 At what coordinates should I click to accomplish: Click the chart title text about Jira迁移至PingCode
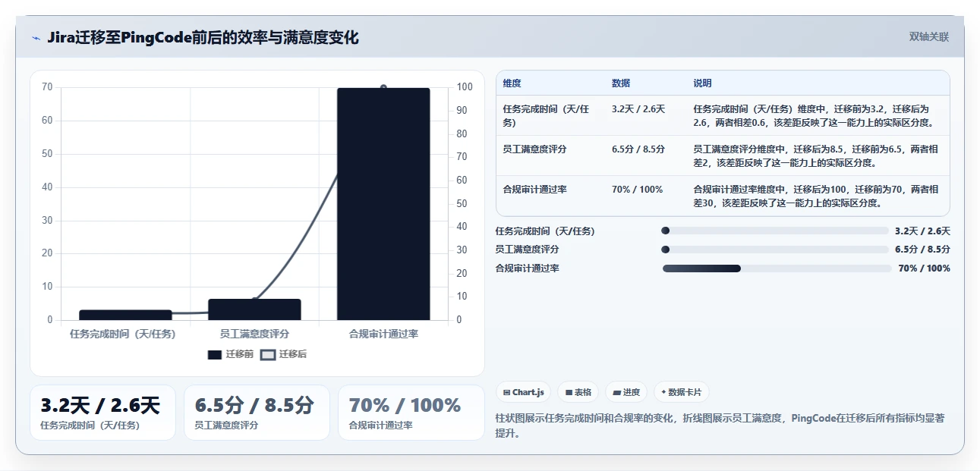click(203, 38)
